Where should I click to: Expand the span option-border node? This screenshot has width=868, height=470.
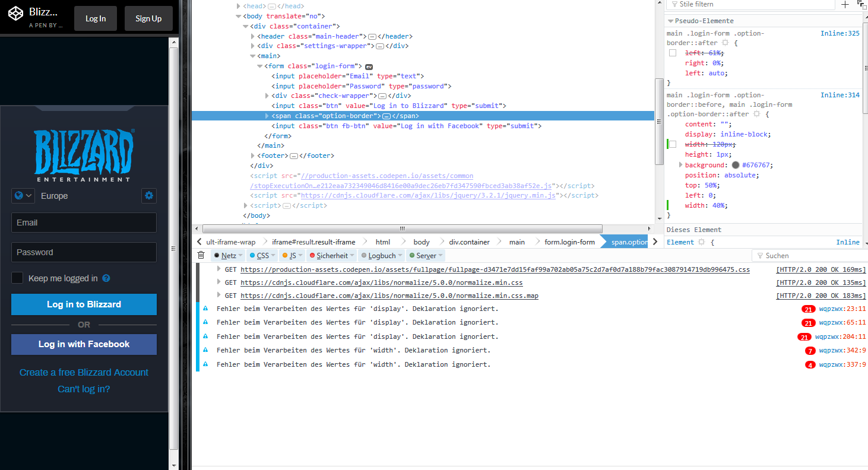pyautogui.click(x=267, y=116)
